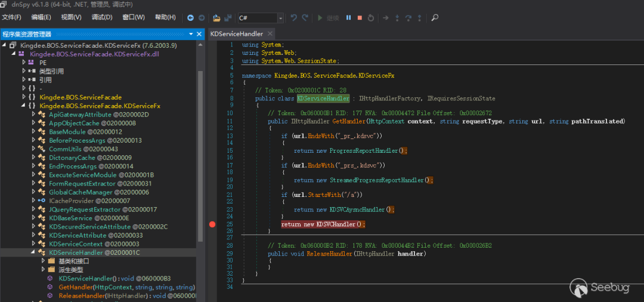The width and height of the screenshot is (644, 302).
Task: Click the restart debugging icon
Action: (x=371, y=18)
